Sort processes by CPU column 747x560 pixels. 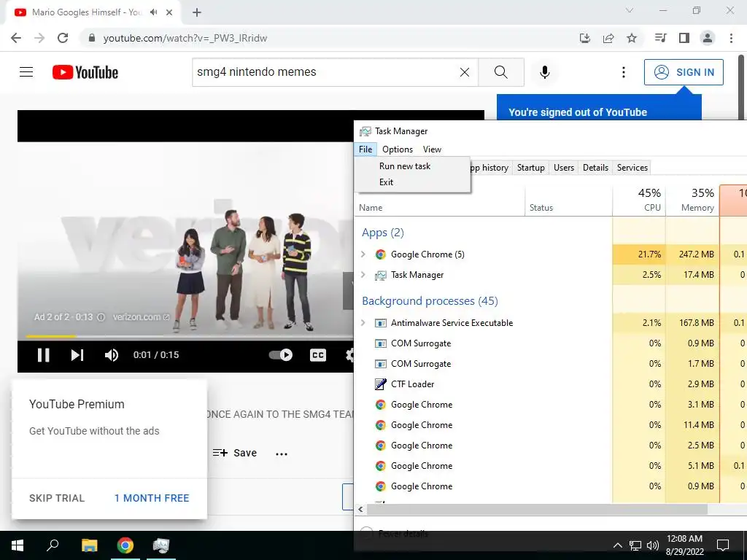(639, 200)
